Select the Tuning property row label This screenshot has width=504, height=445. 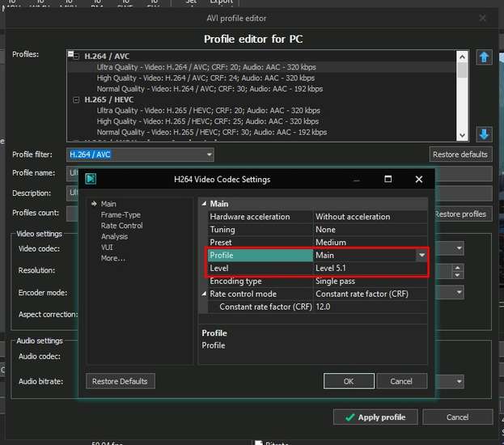pyautogui.click(x=260, y=230)
